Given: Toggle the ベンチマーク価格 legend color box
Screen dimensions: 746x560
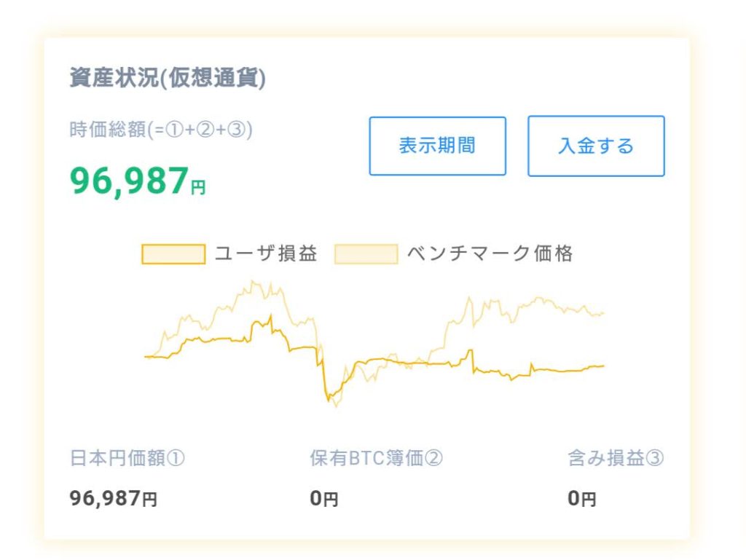Looking at the screenshot, I should (x=366, y=254).
